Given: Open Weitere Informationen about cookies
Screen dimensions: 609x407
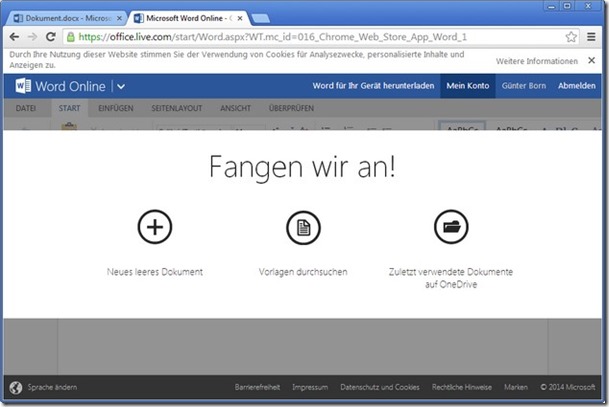Looking at the screenshot, I should 537,61.
